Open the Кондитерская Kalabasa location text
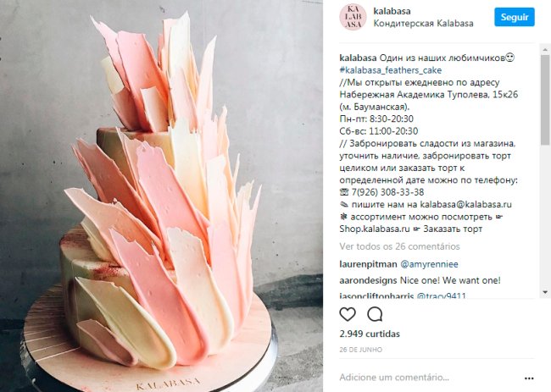The image size is (551, 392). 423,24
